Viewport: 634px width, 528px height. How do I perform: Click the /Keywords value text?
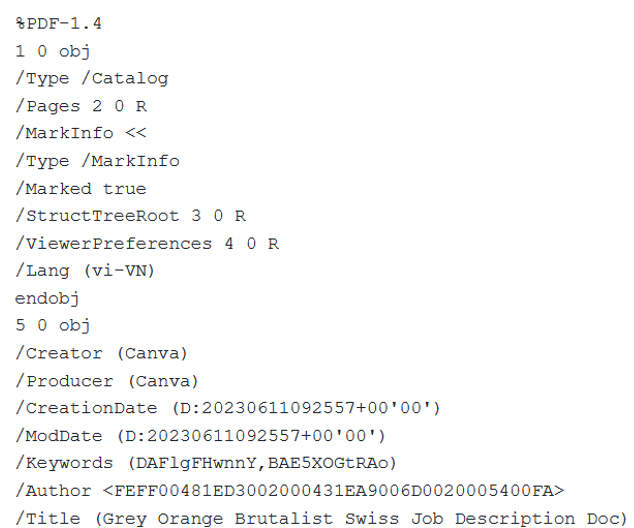tap(262, 463)
